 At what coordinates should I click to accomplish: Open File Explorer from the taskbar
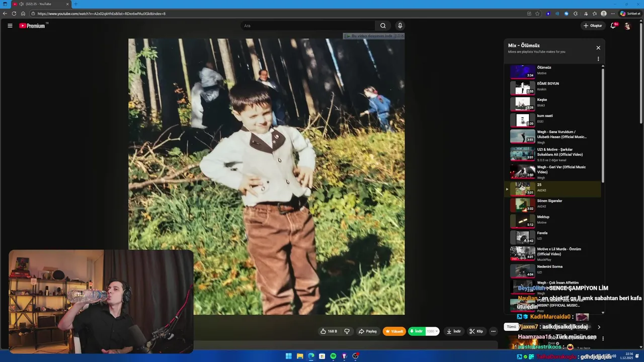coord(300,356)
